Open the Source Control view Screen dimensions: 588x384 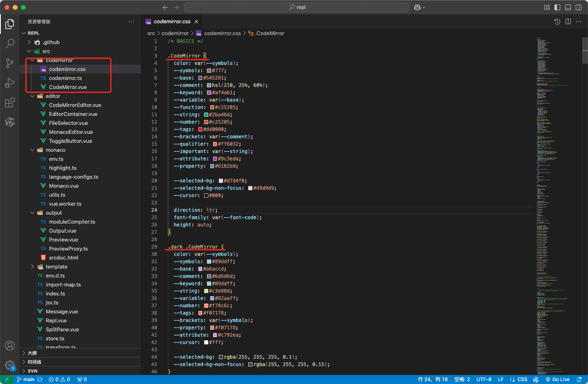(x=10, y=63)
